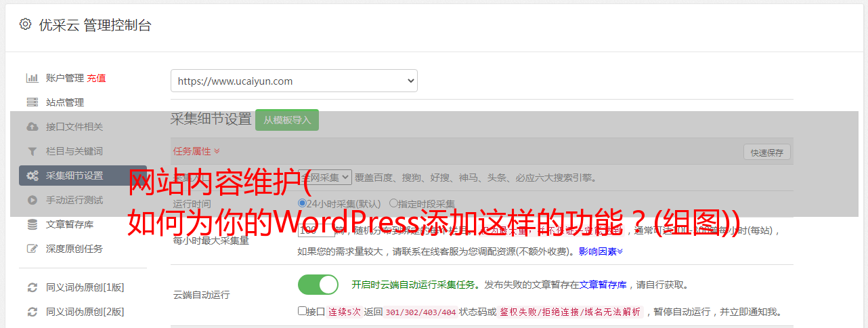Click the 优采云 管理控制台 title
This screenshot has width=868, height=328.
click(95, 25)
